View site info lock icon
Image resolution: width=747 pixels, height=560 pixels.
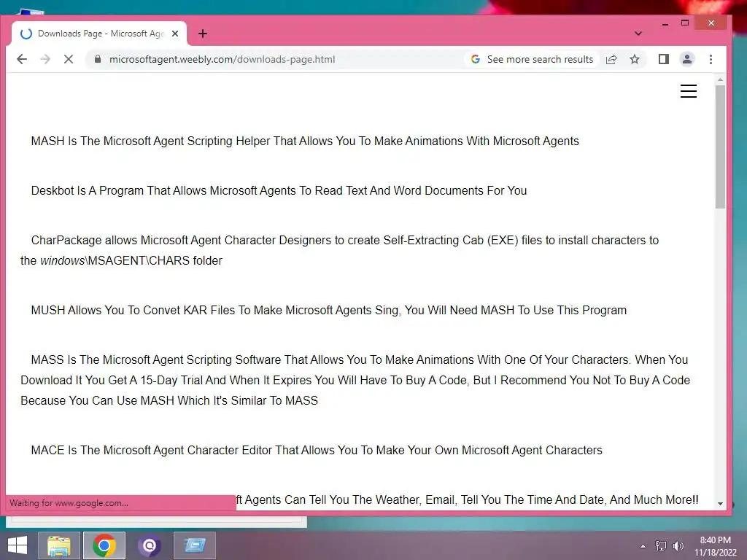(x=98, y=59)
